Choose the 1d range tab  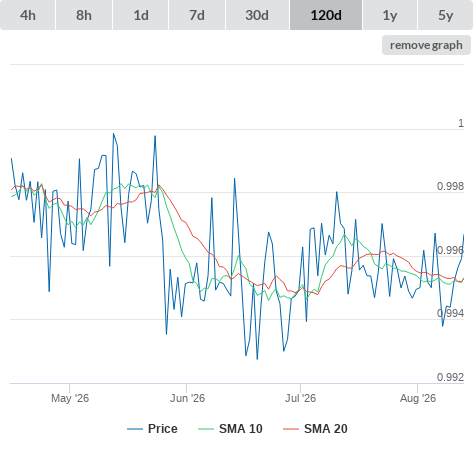[141, 15]
